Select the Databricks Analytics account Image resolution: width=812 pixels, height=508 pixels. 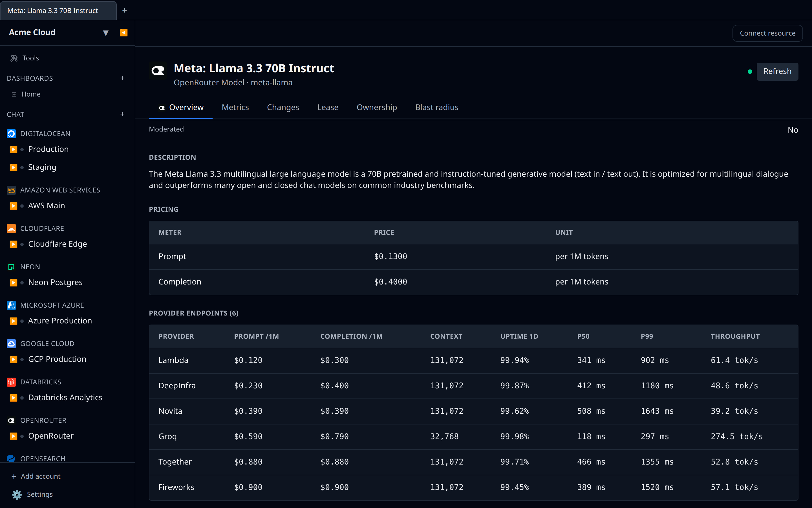[x=65, y=397]
